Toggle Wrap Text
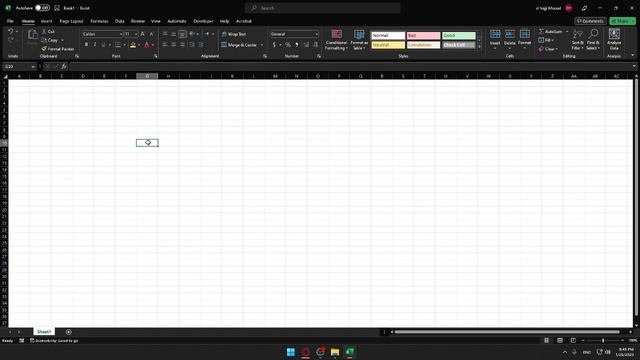This screenshot has height=360, width=640. pos(234,34)
